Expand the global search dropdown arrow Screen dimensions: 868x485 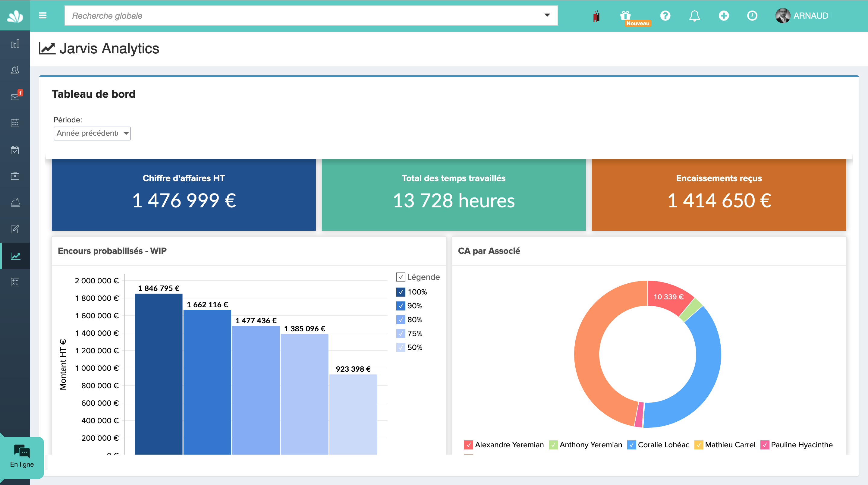point(547,15)
